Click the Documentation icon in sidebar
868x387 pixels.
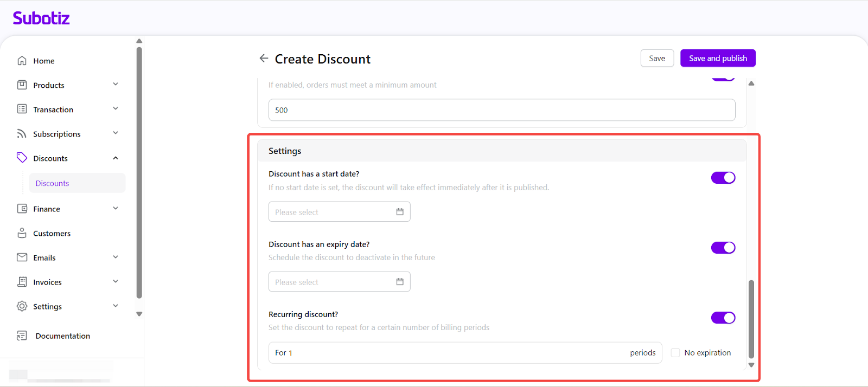pos(22,336)
